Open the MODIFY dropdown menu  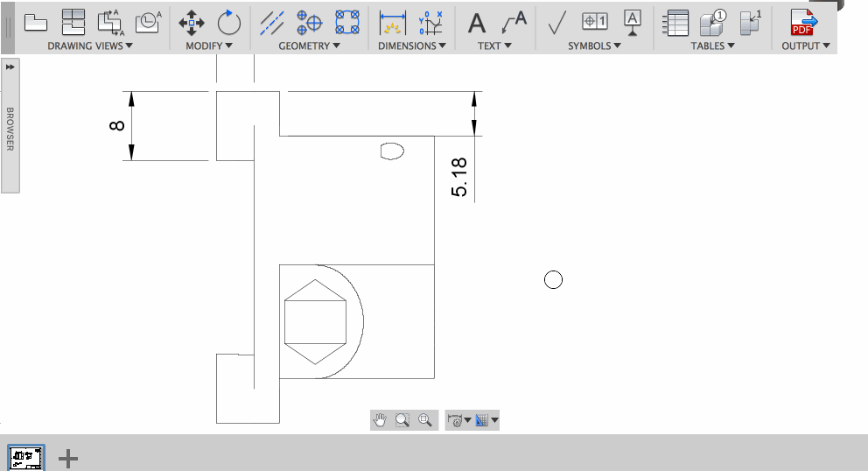209,46
